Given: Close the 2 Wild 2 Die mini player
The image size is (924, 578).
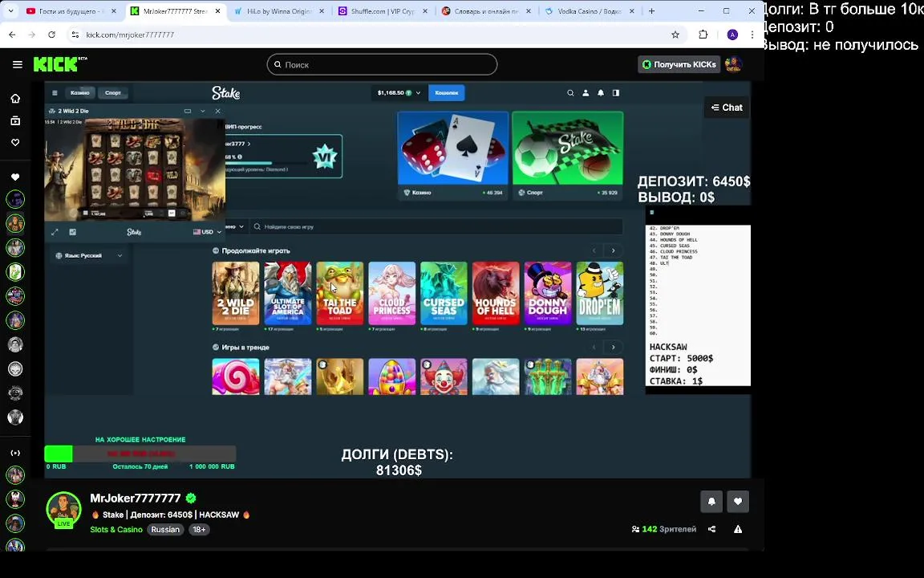Looking at the screenshot, I should click(217, 111).
